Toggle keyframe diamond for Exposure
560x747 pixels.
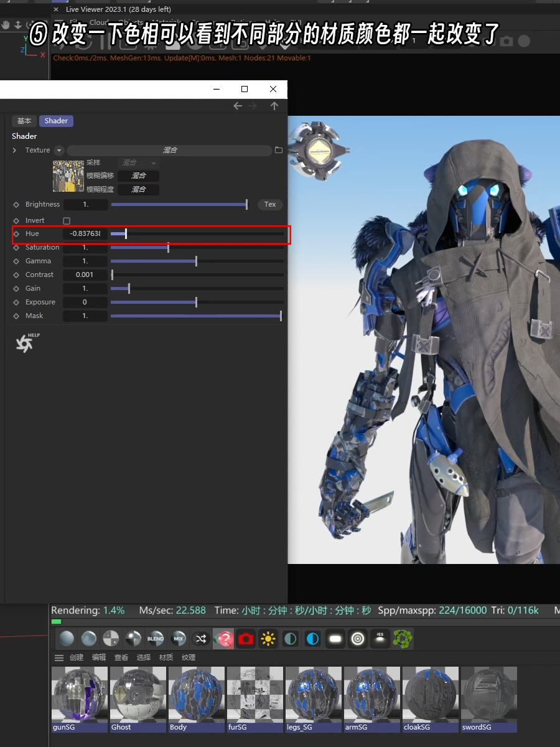click(16, 303)
